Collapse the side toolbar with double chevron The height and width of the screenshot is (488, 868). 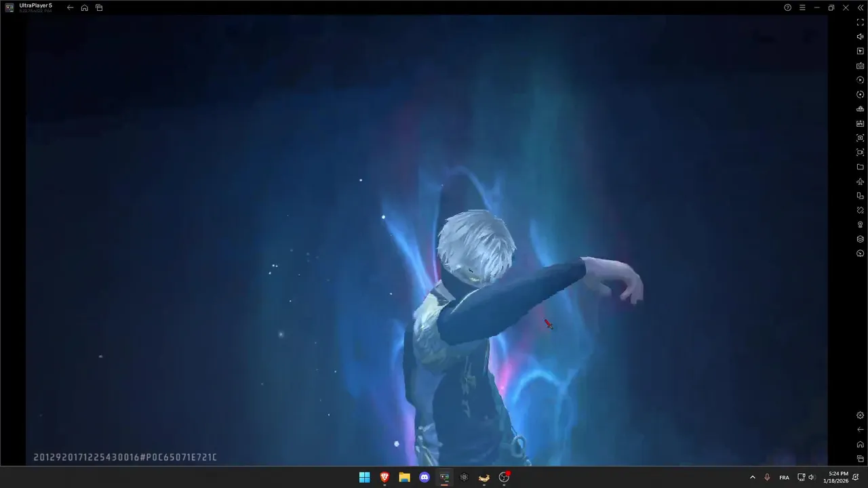point(861,7)
